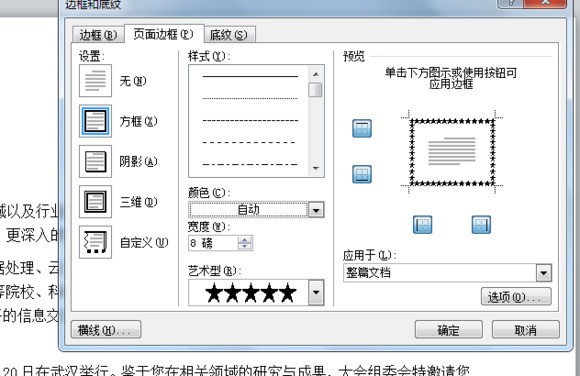Click the 选项 (Options) button
Image resolution: width=580 pixels, height=376 pixels.
[516, 297]
